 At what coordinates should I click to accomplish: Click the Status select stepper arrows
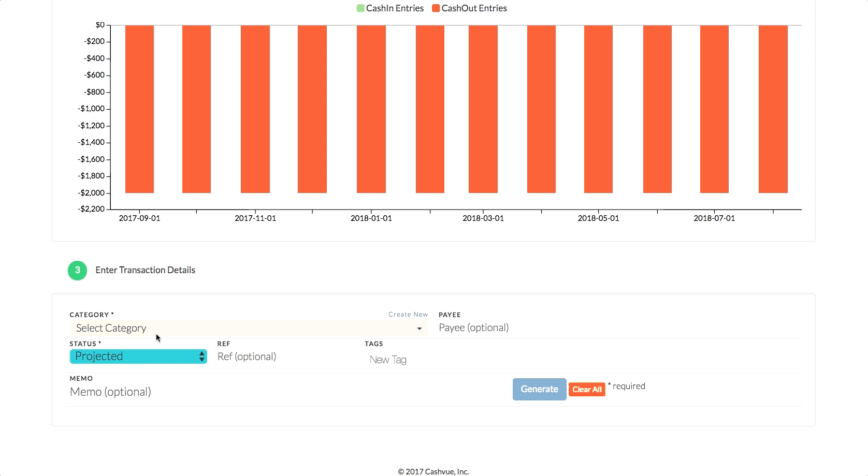201,356
